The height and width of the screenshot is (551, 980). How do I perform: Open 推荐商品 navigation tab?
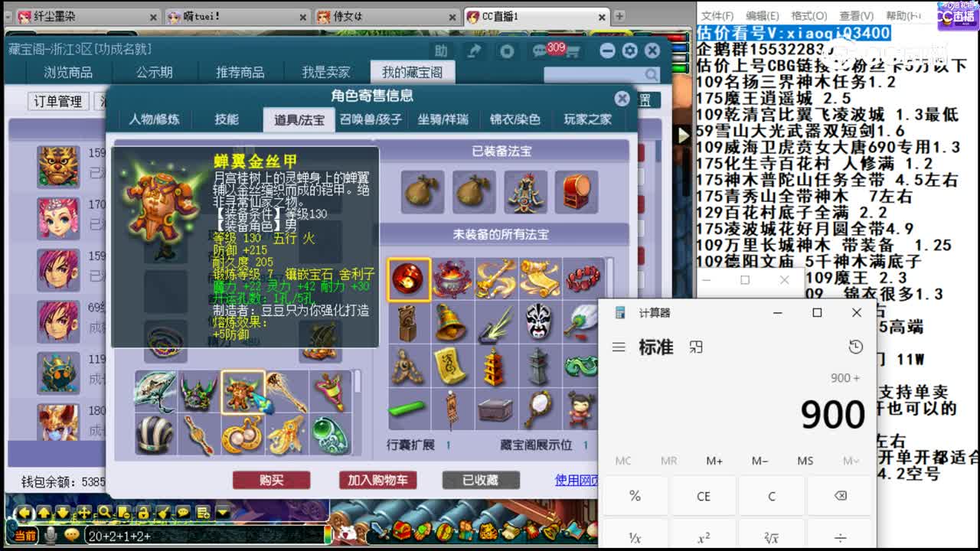240,73
